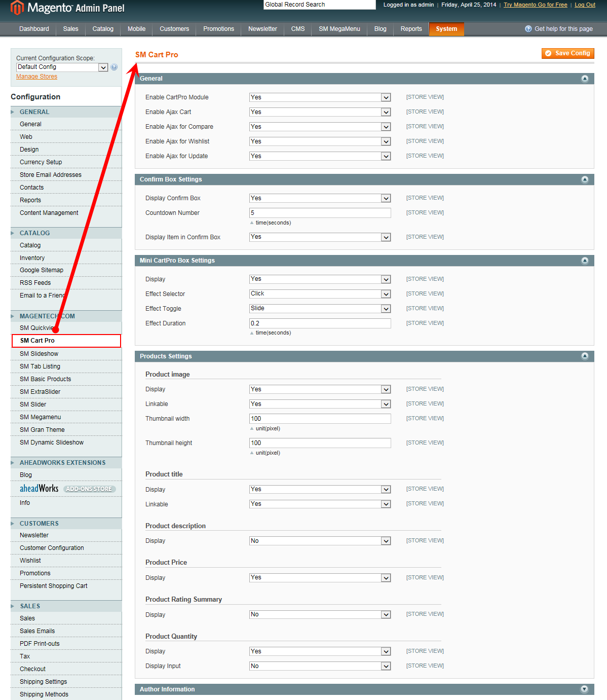Viewport: 607px width, 700px height.
Task: Open the SM Cart Pro configuration tab
Action: [x=66, y=341]
